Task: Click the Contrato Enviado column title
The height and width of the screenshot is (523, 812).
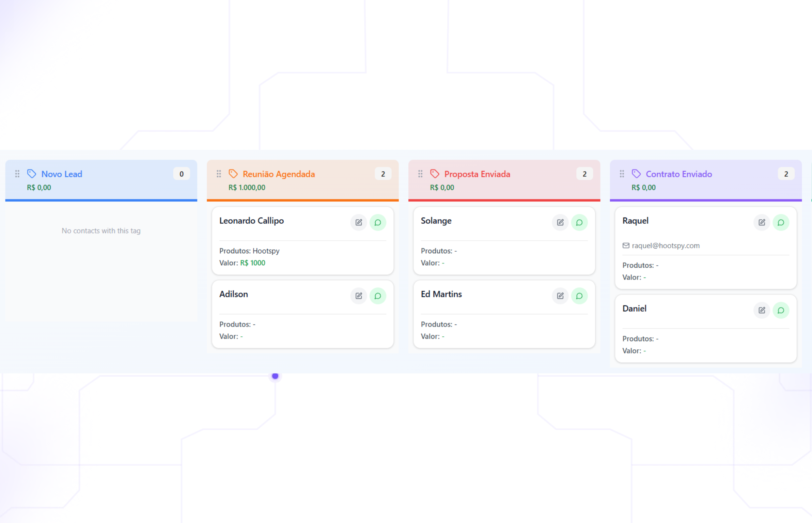Action: tap(678, 174)
